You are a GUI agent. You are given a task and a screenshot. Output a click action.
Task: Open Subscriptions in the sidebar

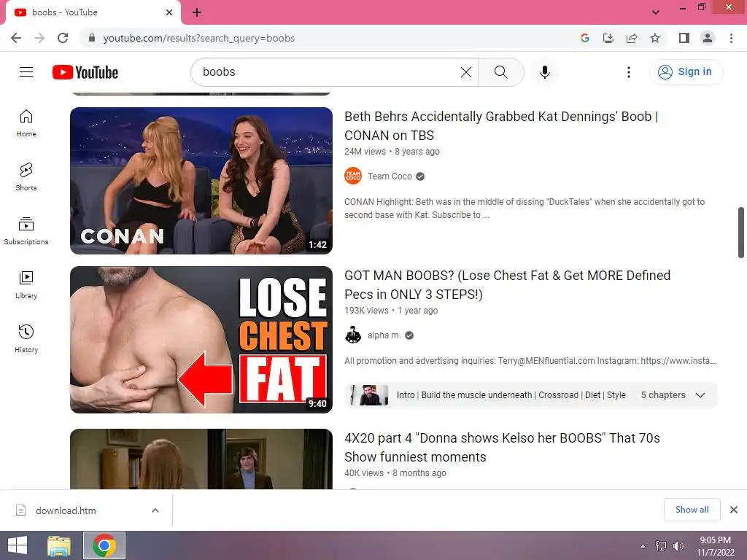click(x=26, y=231)
